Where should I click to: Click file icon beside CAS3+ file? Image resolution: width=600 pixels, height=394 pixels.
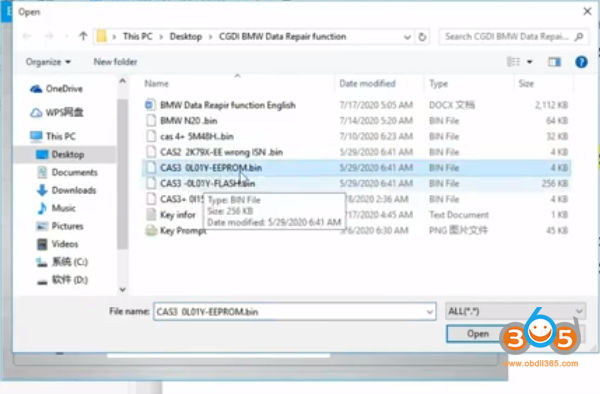151,199
